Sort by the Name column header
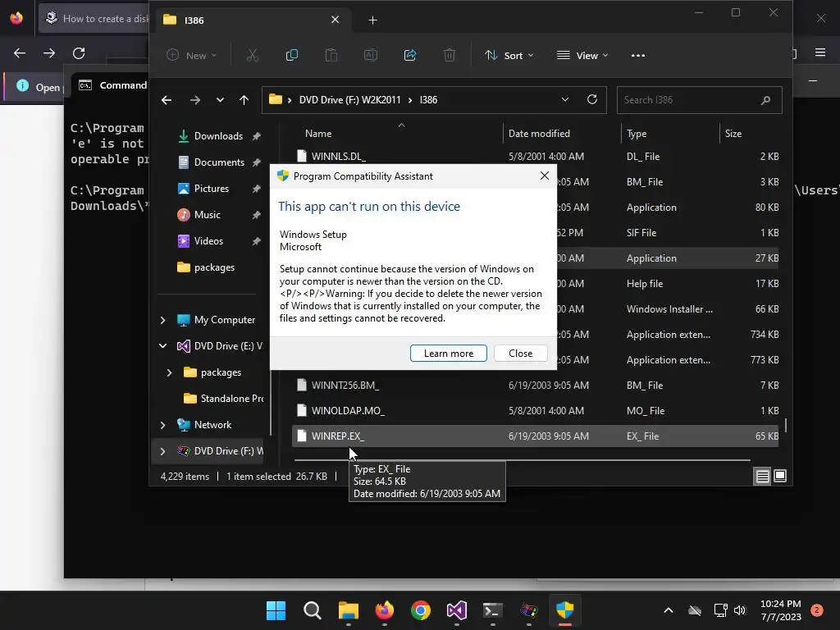840x630 pixels. pos(318,134)
